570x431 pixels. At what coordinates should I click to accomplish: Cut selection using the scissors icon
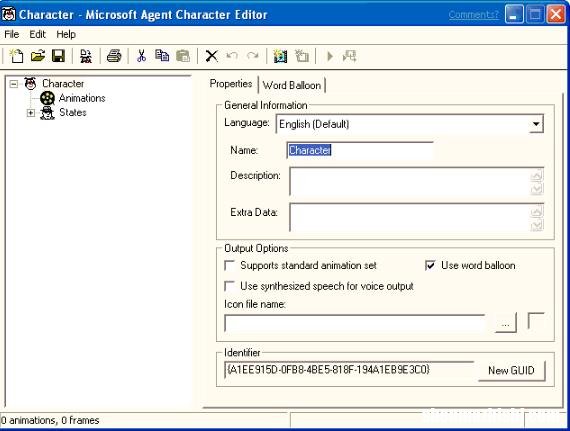(141, 56)
